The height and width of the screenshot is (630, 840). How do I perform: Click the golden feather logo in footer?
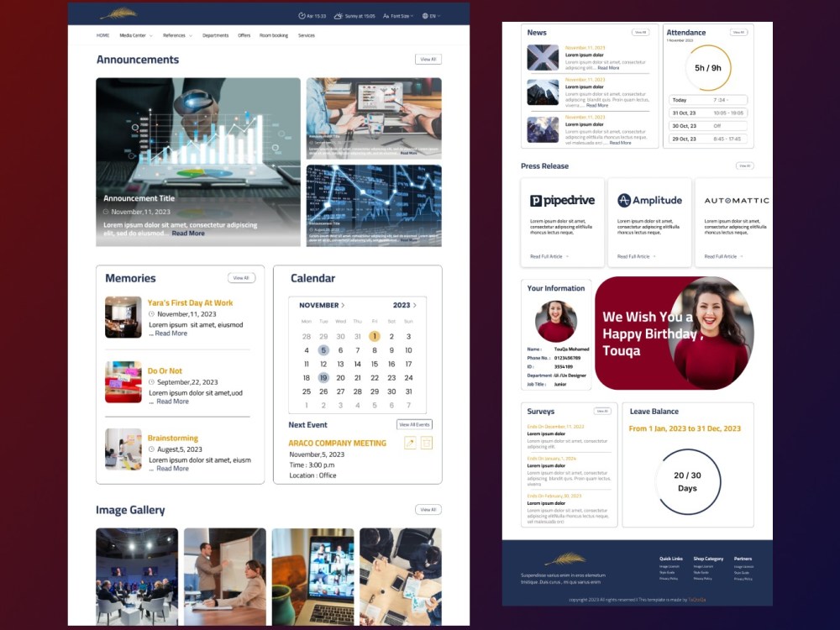tap(565, 559)
